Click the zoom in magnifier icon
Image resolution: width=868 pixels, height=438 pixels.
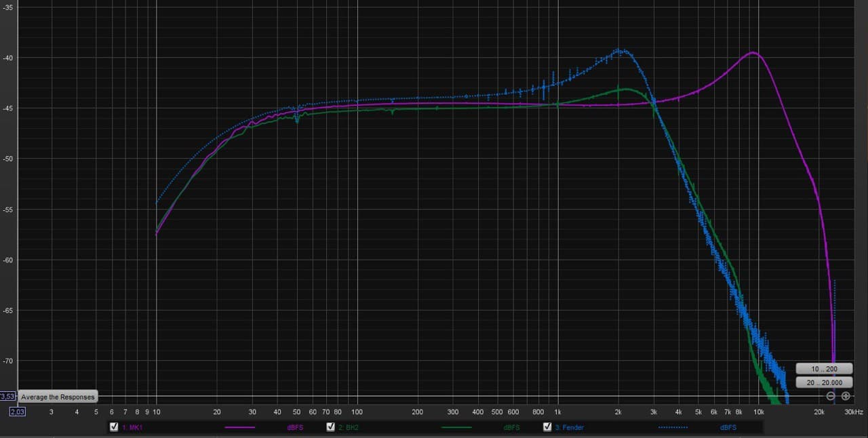point(846,396)
